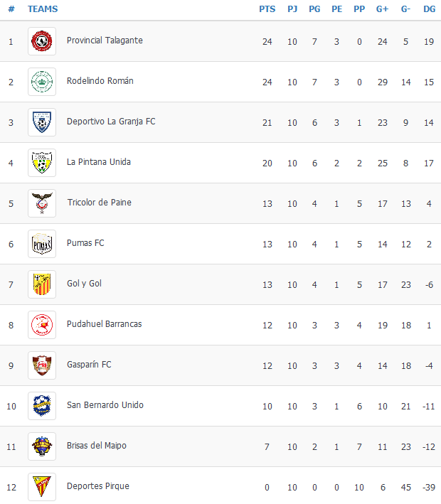Click the Provincial Talagante team crest

tap(42, 41)
